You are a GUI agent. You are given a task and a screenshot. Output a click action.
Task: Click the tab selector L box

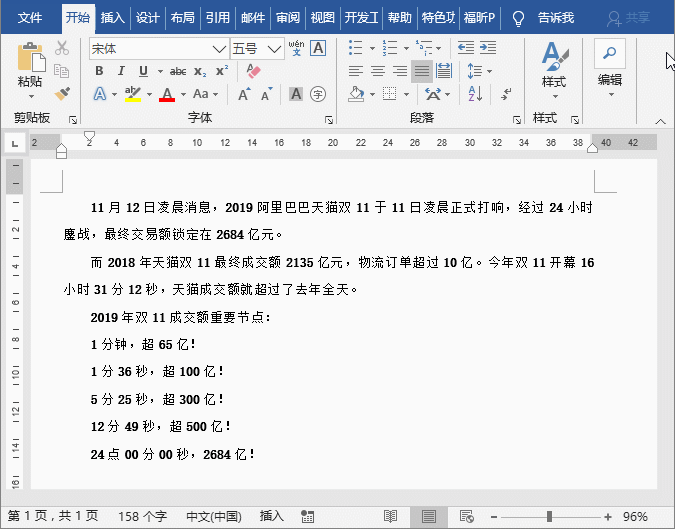point(15,143)
